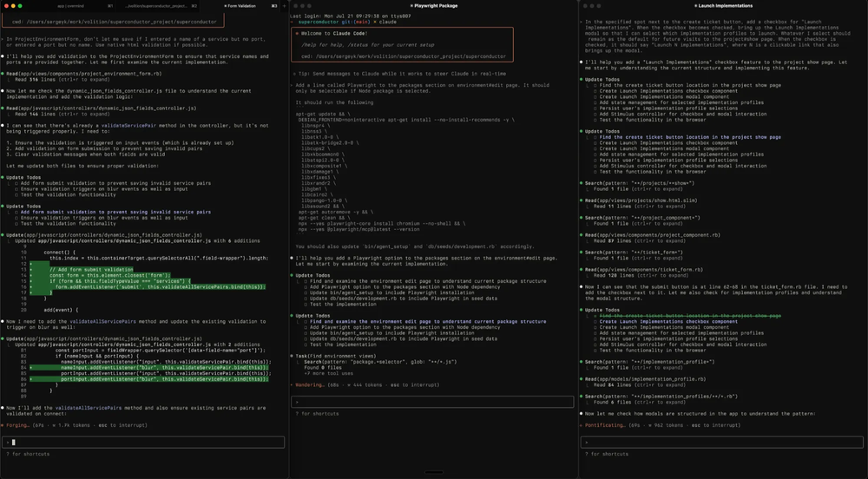Focus the prompt input in Form Validation pane
868x479 pixels.
(143, 443)
